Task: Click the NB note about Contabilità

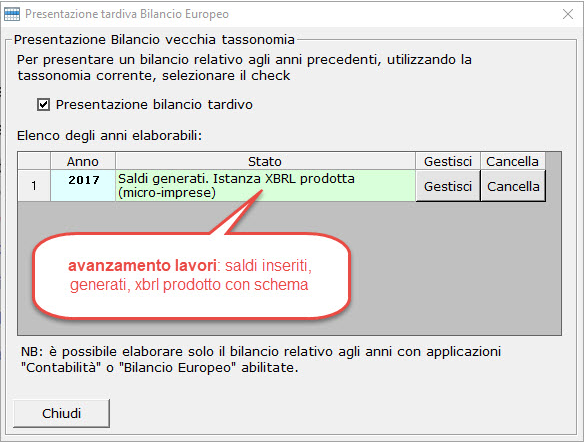Action: click(x=261, y=360)
